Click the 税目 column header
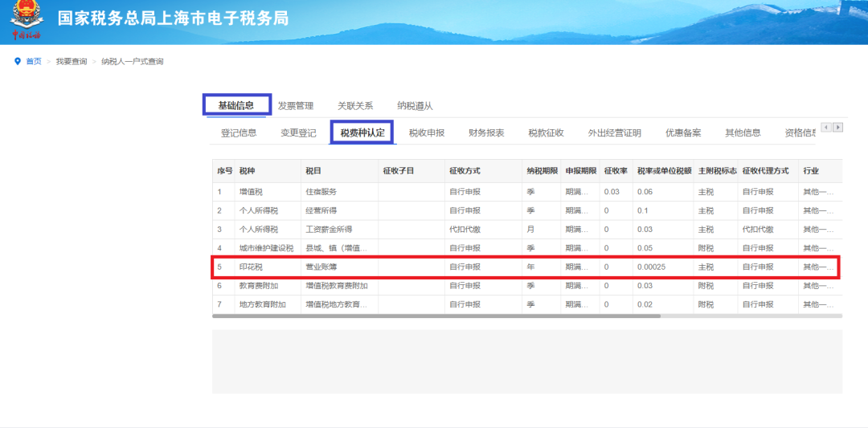Image resolution: width=868 pixels, height=428 pixels. pos(313,171)
